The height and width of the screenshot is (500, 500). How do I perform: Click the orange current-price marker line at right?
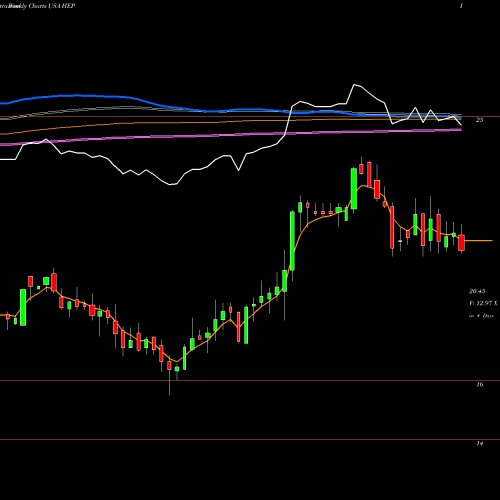(478, 240)
